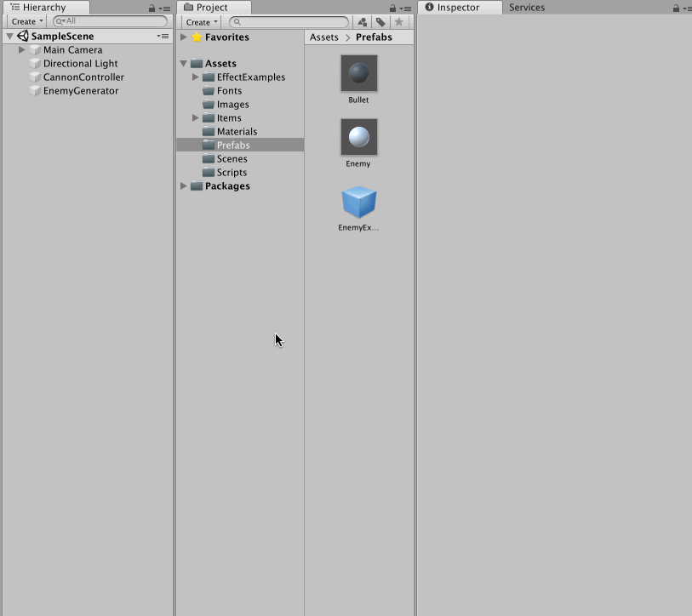
Task: Open the Project Create dropdown button
Action: [x=202, y=22]
